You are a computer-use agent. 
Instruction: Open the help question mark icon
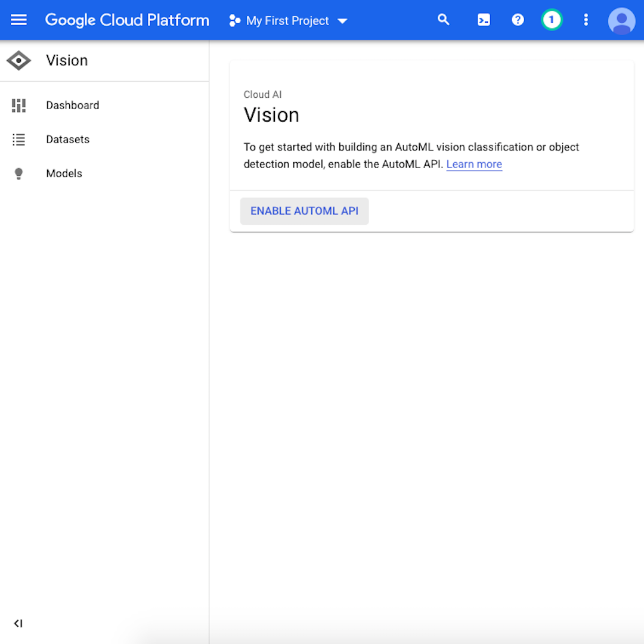(x=518, y=20)
